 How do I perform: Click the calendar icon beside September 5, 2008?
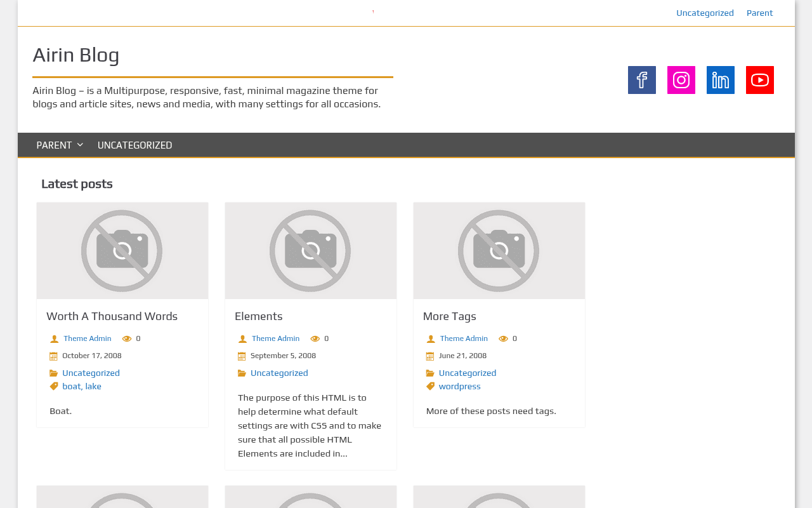(x=242, y=356)
